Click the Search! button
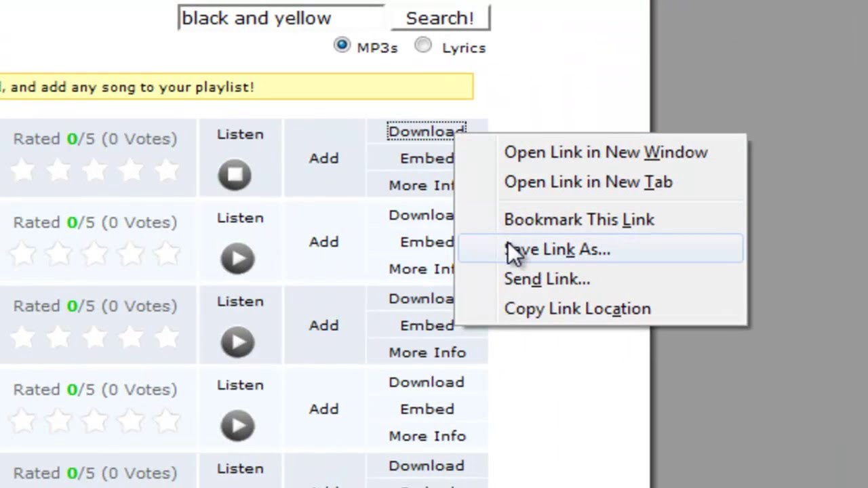 [439, 18]
